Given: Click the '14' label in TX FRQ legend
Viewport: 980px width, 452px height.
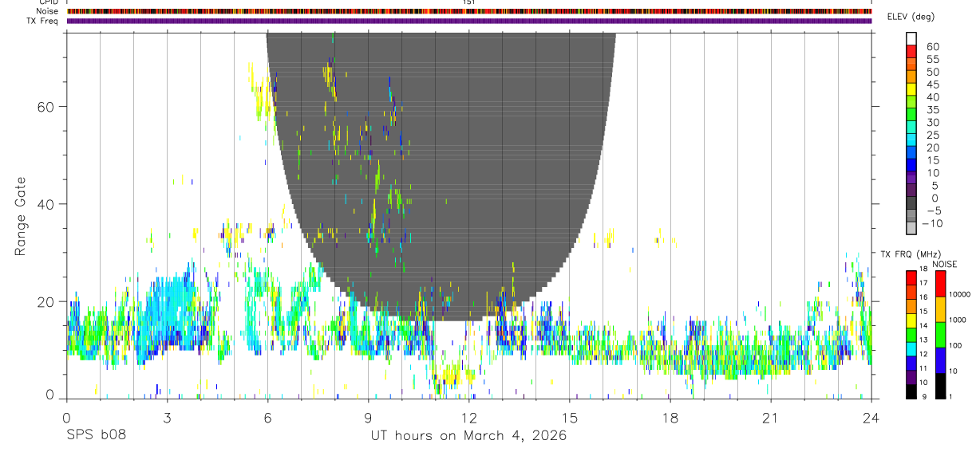Looking at the screenshot, I should 923,325.
